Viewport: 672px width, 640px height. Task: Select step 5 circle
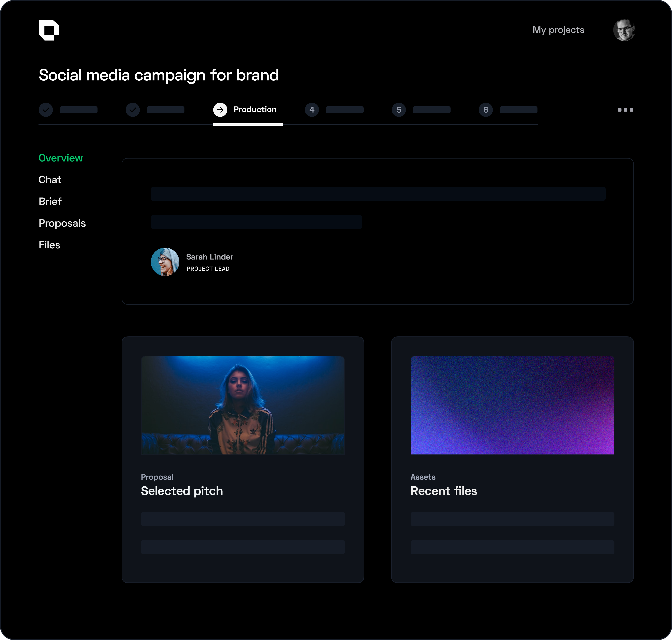399,110
